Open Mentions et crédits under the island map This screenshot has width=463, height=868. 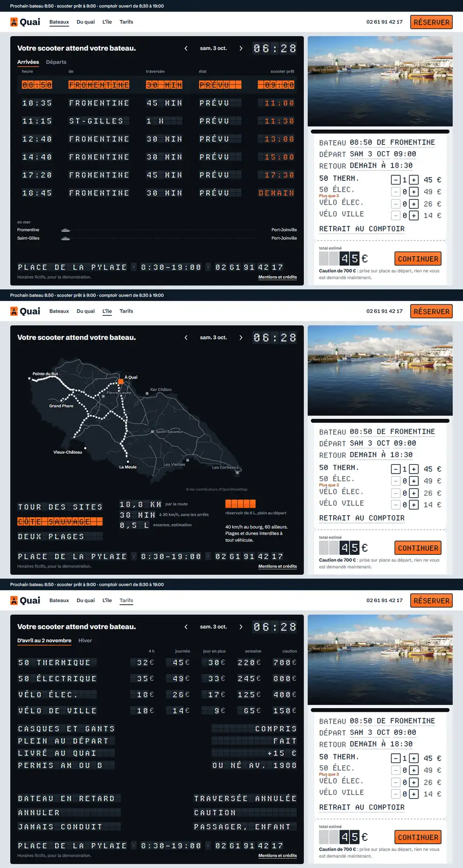pyautogui.click(x=278, y=566)
